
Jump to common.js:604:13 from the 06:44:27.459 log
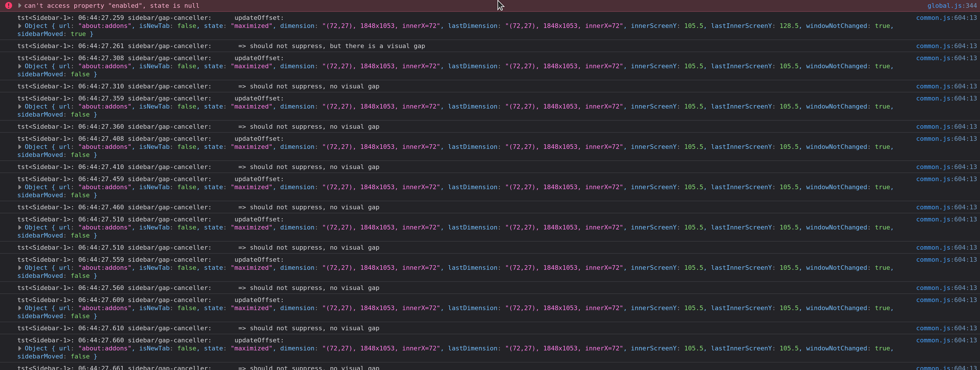946,179
